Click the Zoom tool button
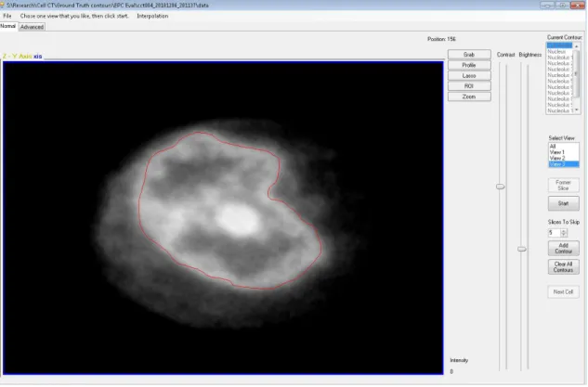The height and width of the screenshot is (387, 588). [x=469, y=97]
